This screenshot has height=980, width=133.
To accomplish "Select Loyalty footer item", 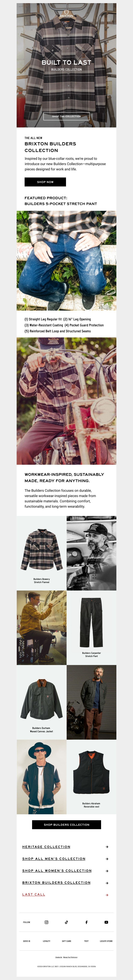I will (47, 941).
